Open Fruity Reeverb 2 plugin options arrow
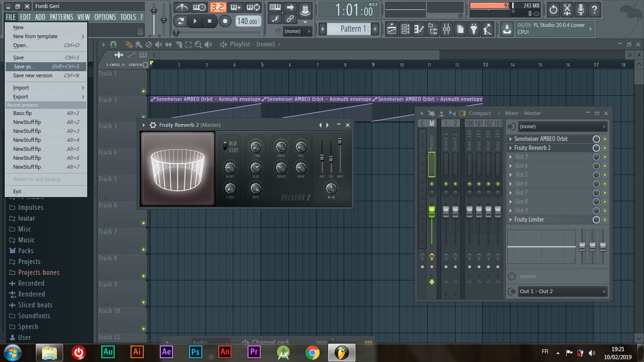The image size is (644, 362). click(x=144, y=125)
